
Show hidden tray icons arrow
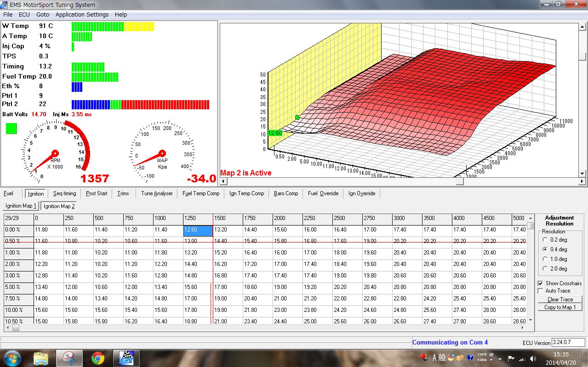click(x=501, y=358)
